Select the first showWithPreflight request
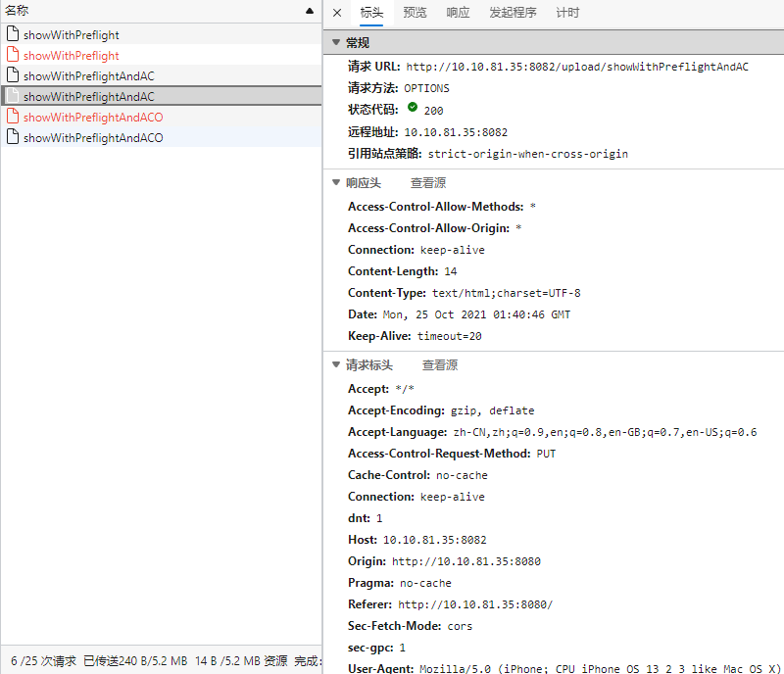The height and width of the screenshot is (674, 784). [x=72, y=35]
